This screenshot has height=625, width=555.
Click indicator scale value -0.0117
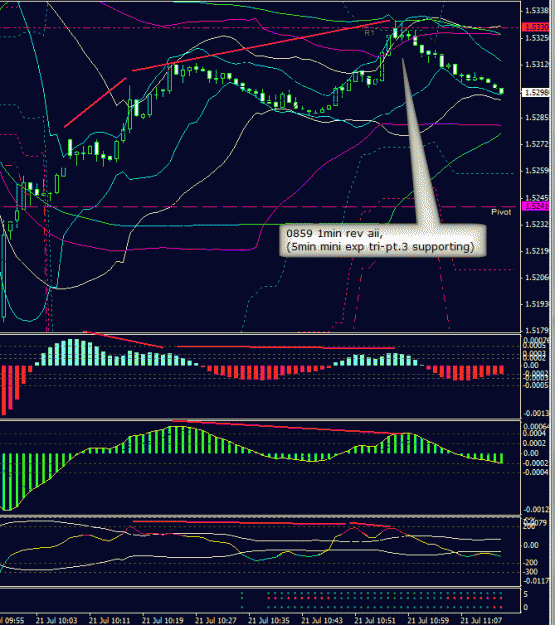coord(536,581)
